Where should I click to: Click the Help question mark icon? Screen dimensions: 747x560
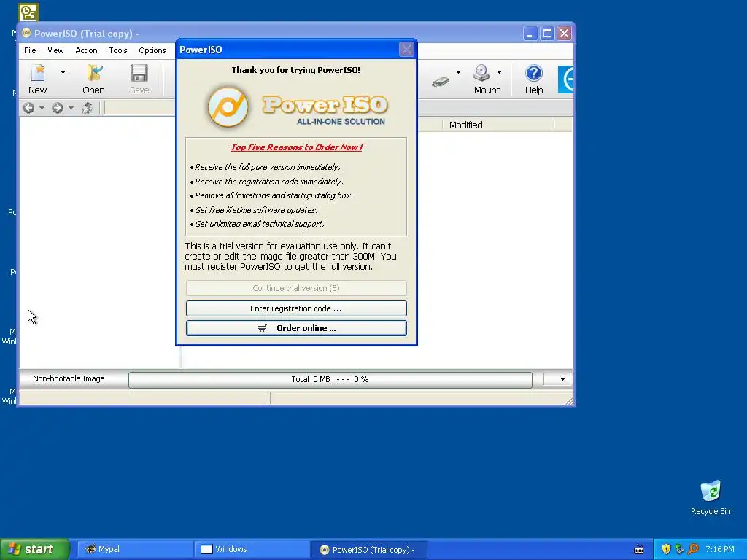[533, 74]
